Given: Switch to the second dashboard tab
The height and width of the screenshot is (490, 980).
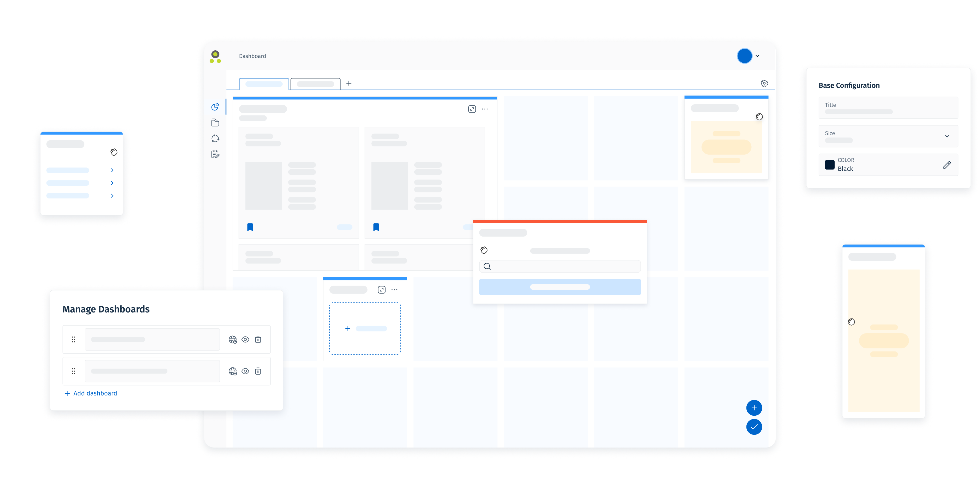Looking at the screenshot, I should [x=316, y=84].
